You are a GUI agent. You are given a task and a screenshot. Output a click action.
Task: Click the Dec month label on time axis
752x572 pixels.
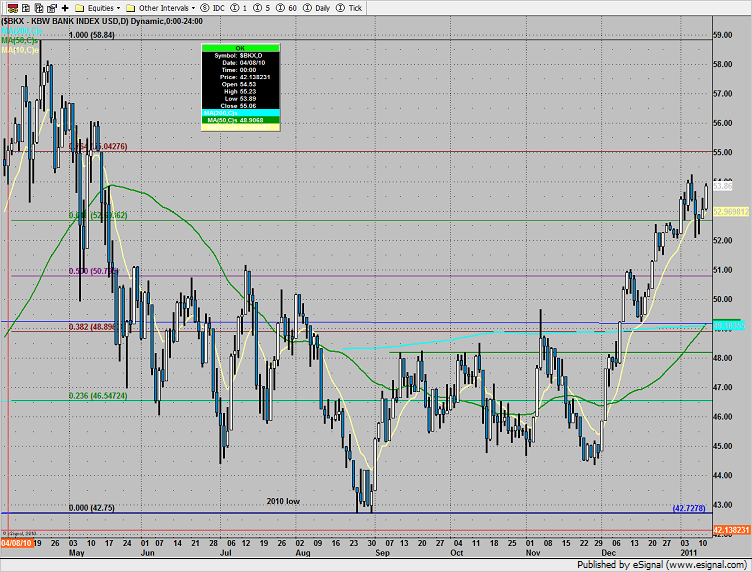[x=608, y=553]
